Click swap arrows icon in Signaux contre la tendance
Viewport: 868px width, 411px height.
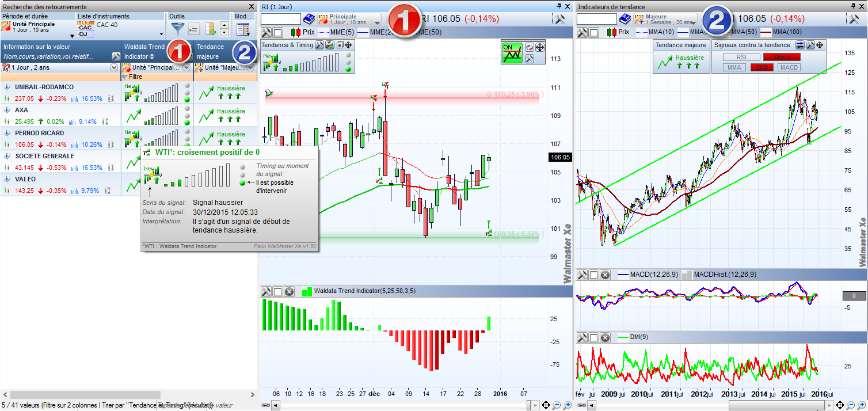[x=800, y=44]
